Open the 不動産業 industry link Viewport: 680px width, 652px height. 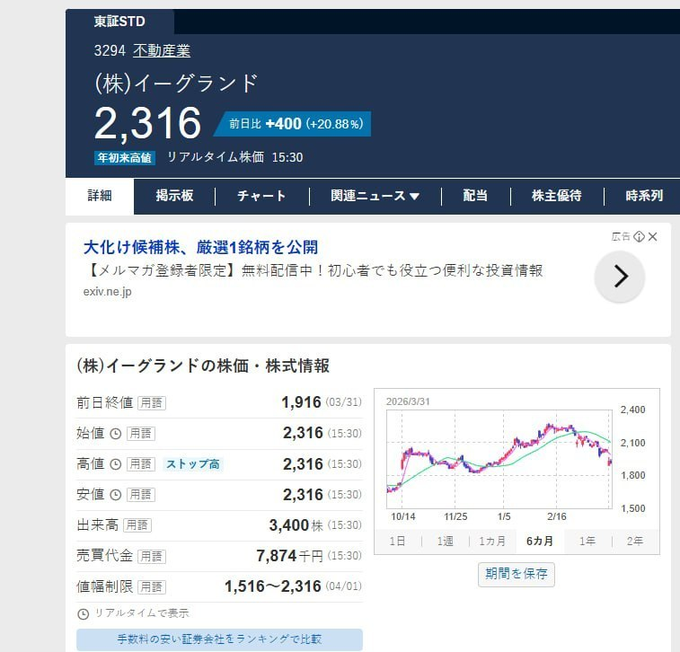point(161,51)
